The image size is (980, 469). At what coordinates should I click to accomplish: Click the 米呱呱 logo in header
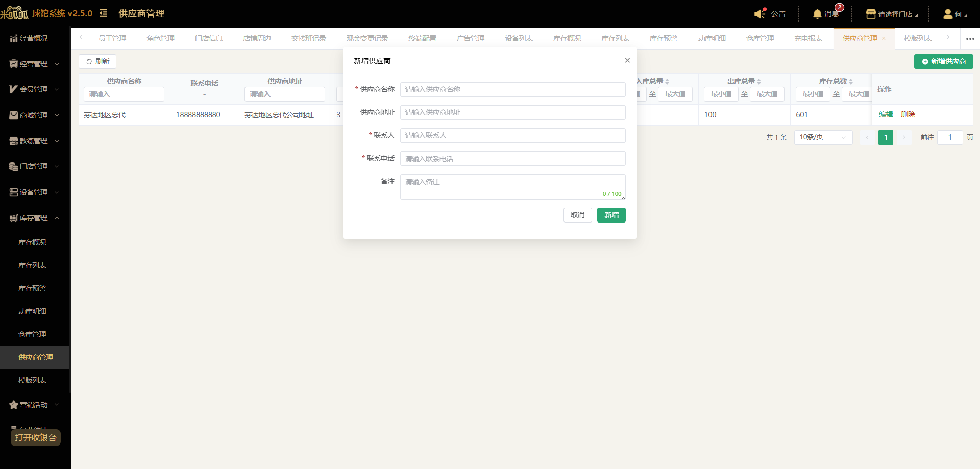pos(14,13)
